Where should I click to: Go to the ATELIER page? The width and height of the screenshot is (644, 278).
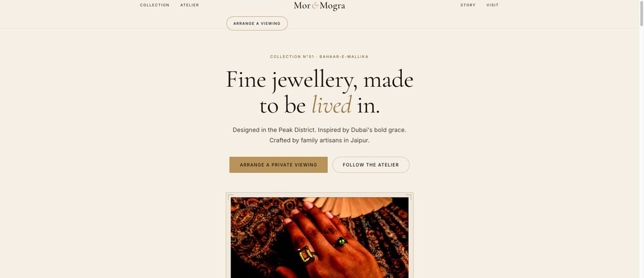coord(189,5)
